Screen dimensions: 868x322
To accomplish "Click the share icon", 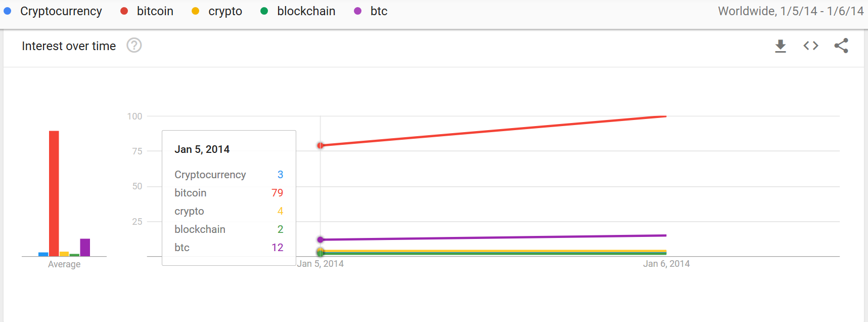I will pos(841,46).
